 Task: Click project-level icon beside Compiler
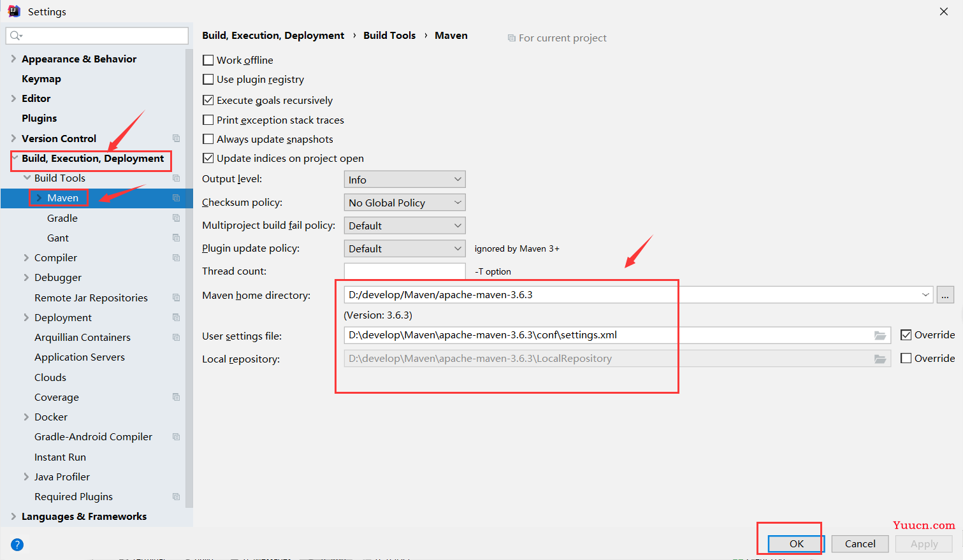click(x=177, y=257)
